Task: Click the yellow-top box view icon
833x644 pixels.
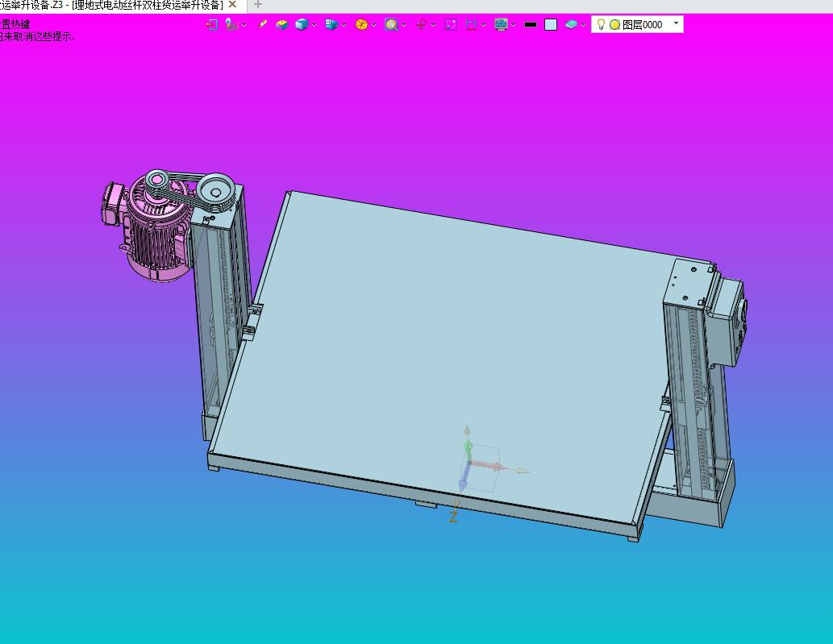Action: [x=281, y=24]
